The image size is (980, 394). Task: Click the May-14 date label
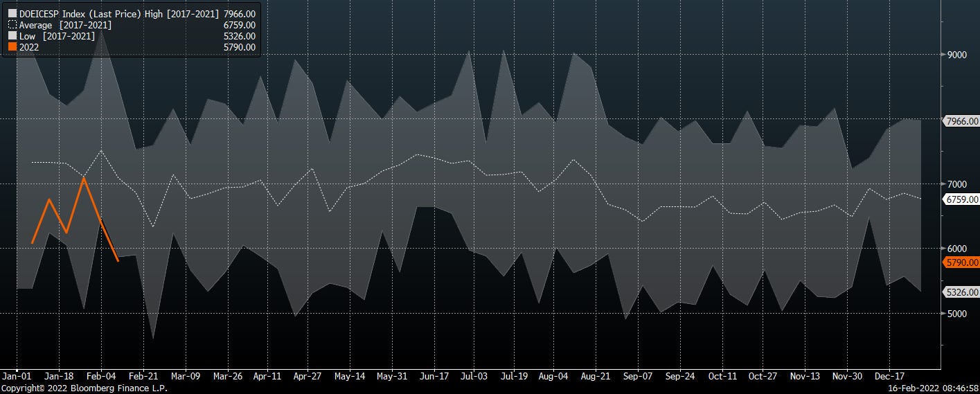[x=350, y=377]
